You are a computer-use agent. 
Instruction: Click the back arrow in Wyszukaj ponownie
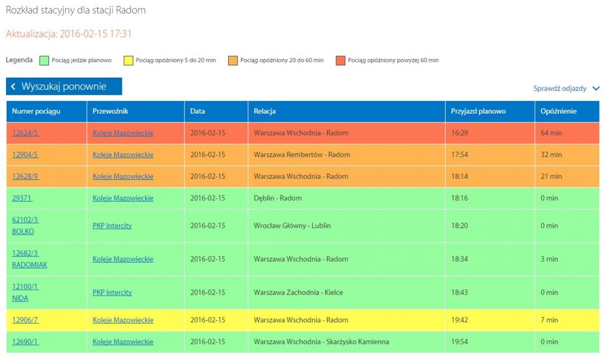[13, 87]
